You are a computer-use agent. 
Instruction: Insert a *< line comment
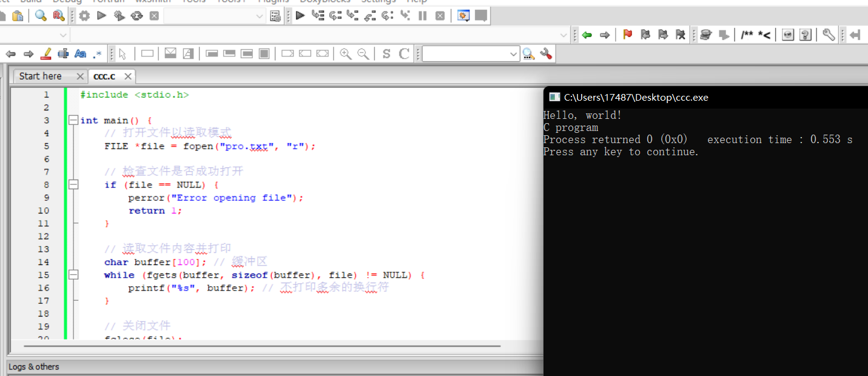click(764, 35)
